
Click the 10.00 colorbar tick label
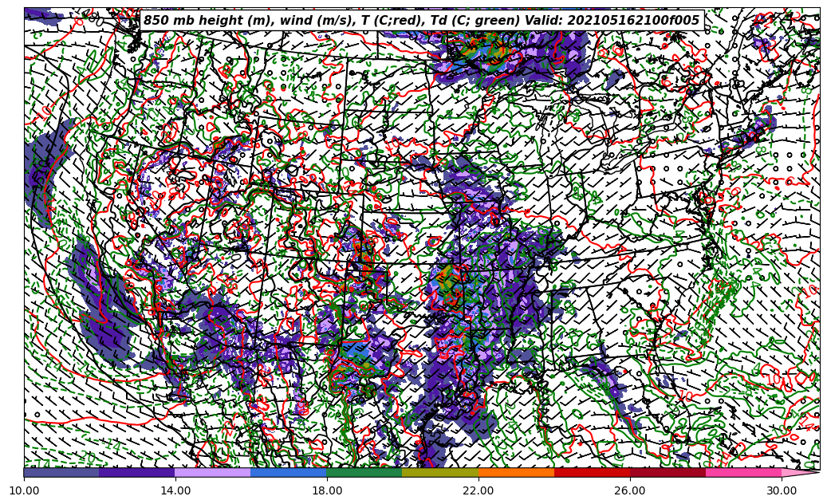pyautogui.click(x=24, y=490)
